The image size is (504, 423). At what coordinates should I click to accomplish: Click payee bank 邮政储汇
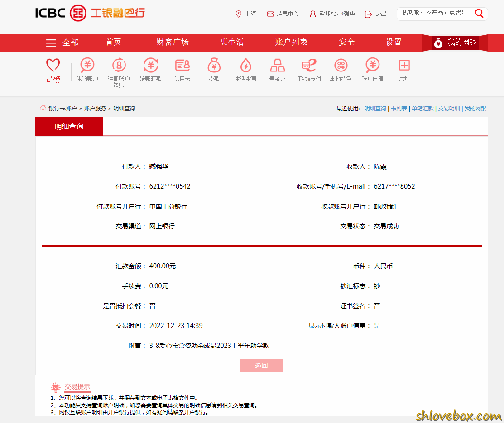[386, 206]
